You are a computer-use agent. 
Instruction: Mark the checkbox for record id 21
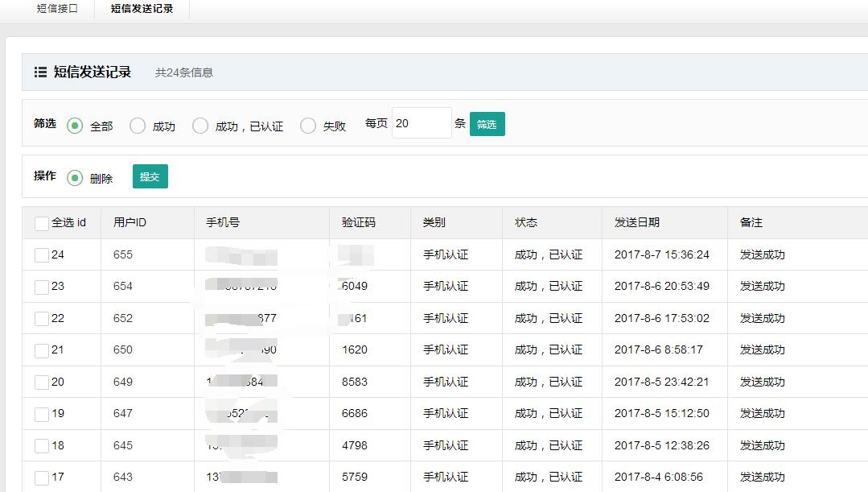tap(42, 351)
